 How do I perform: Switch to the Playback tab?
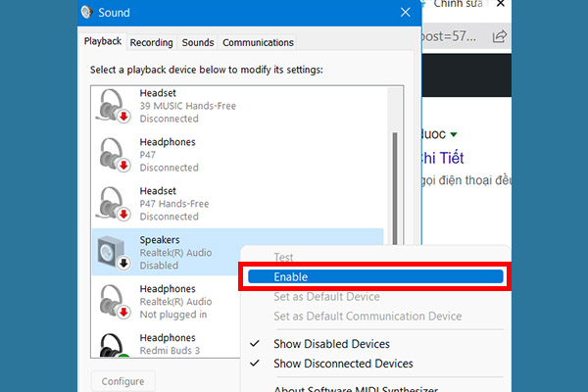[x=102, y=41]
